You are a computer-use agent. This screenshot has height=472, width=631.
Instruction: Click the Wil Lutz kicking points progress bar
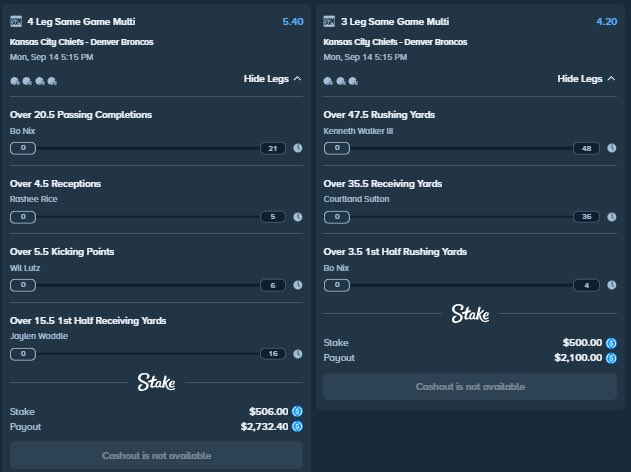click(148, 285)
